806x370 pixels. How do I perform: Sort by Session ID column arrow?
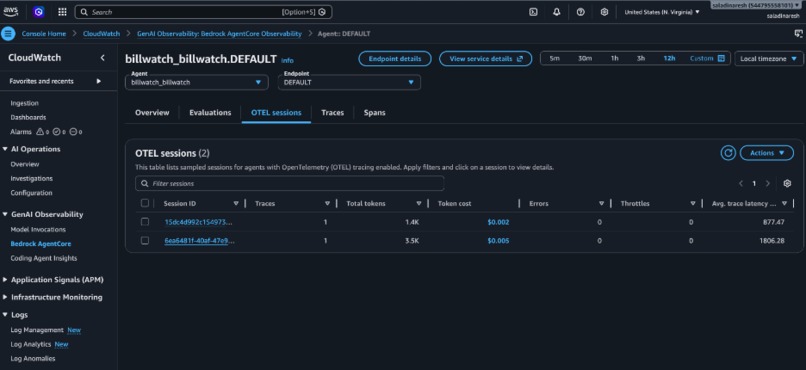pyautogui.click(x=236, y=204)
